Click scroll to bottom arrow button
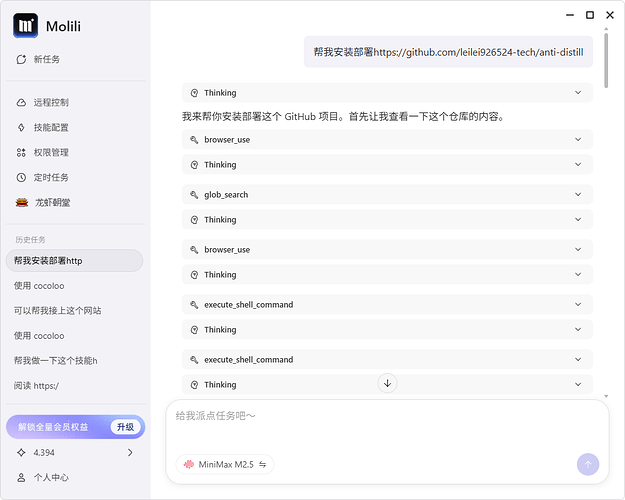This screenshot has width=625, height=500. point(388,383)
